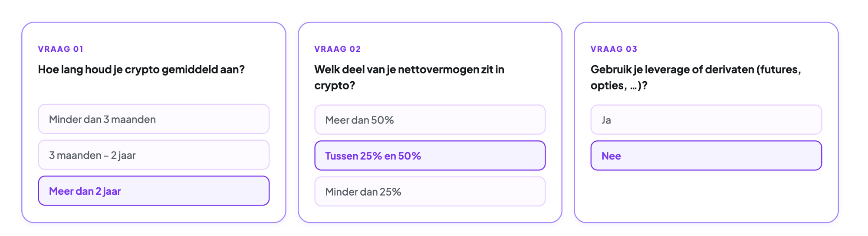Pick the 'Meer dan 2 jaar' option

click(x=154, y=191)
